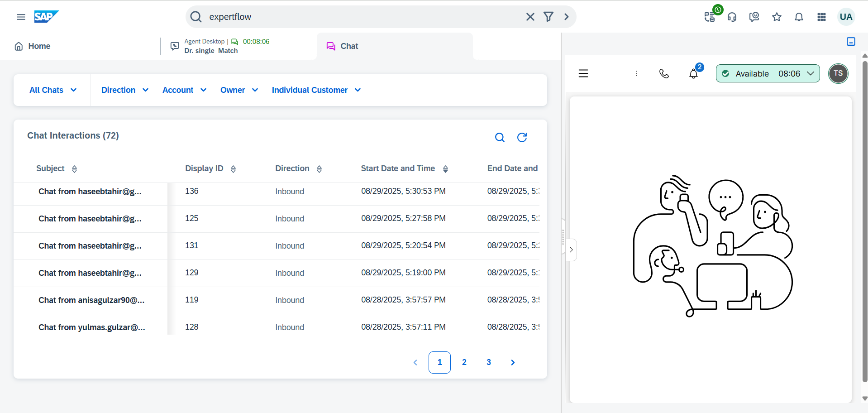Open the app launcher grid icon
This screenshot has height=413, width=868.
[821, 17]
